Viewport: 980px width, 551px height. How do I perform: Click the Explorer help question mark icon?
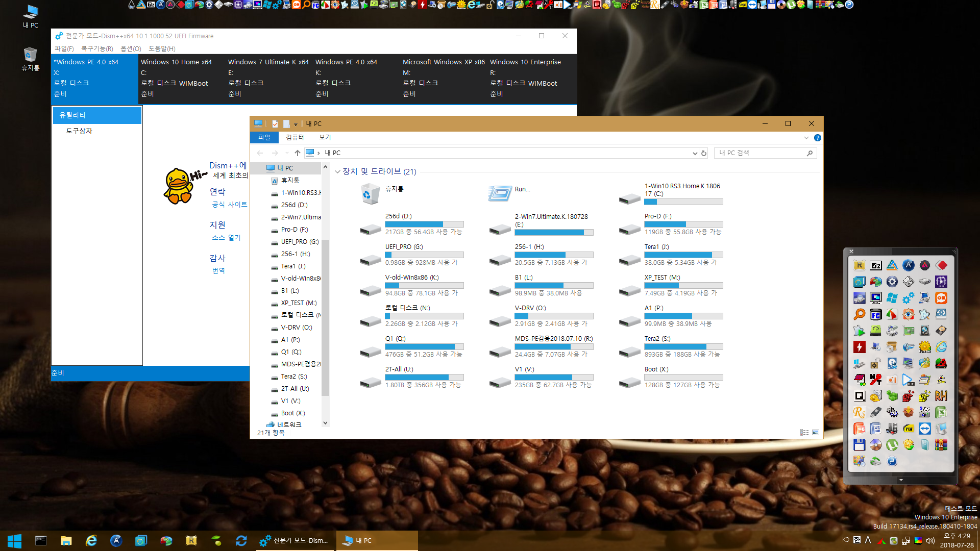(x=817, y=138)
